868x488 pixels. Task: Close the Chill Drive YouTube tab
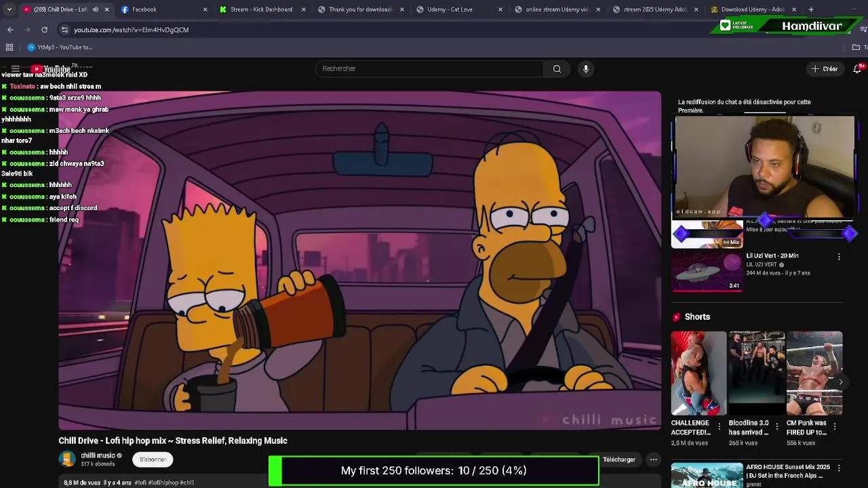(x=106, y=9)
